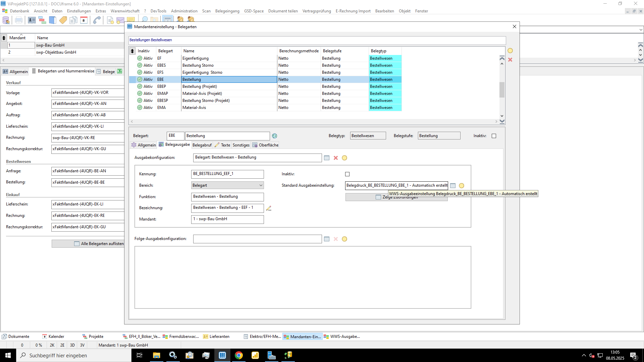Click the orange price tag toolbar icon
The image size is (644, 362).
[63, 20]
